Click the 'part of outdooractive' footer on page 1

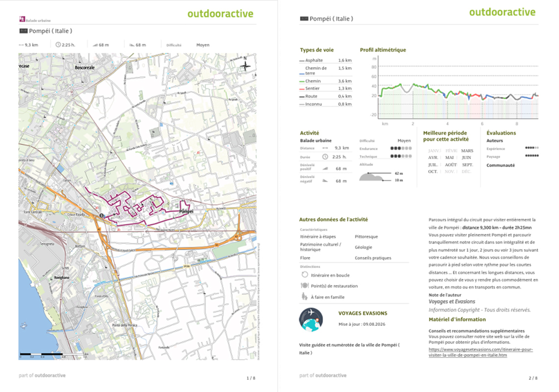pyautogui.click(x=42, y=375)
